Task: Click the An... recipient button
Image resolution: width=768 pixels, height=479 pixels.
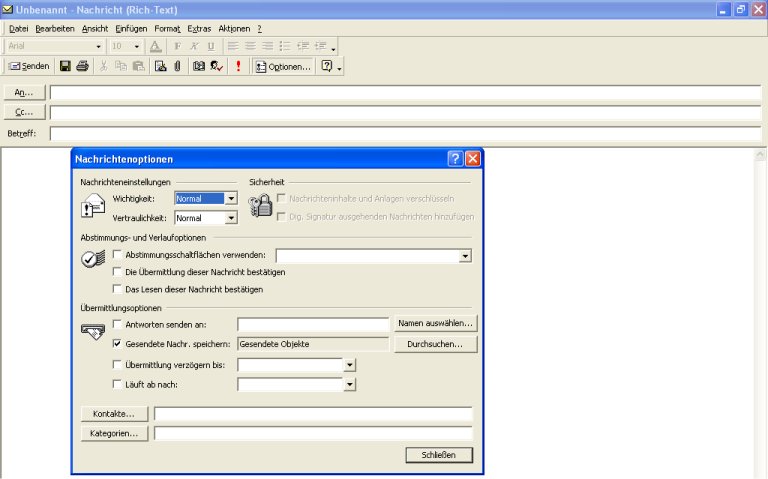Action: 24,93
